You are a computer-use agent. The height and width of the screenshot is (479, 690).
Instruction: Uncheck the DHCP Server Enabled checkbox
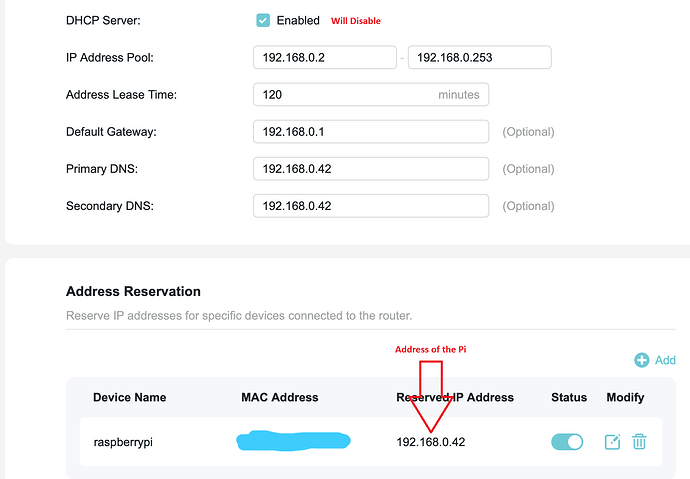coord(263,20)
